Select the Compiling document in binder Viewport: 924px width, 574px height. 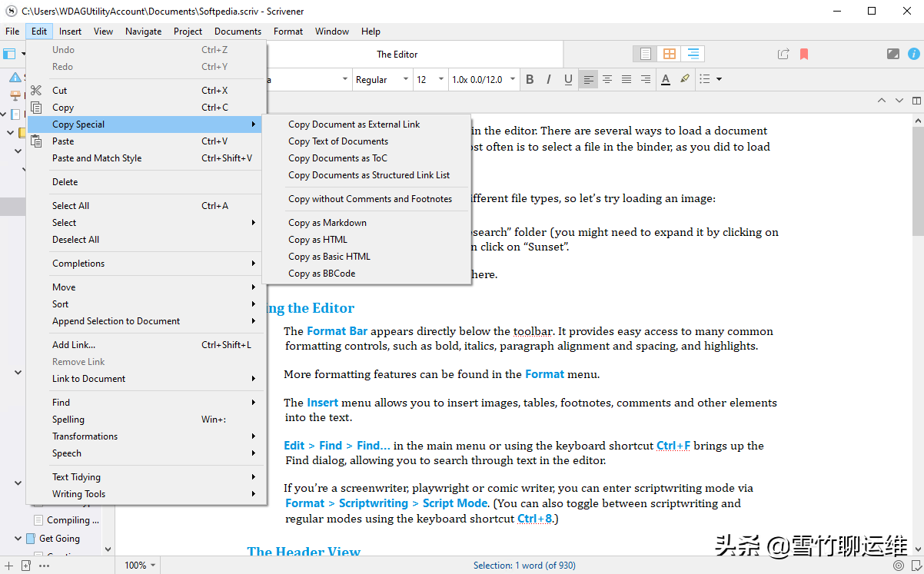click(73, 520)
